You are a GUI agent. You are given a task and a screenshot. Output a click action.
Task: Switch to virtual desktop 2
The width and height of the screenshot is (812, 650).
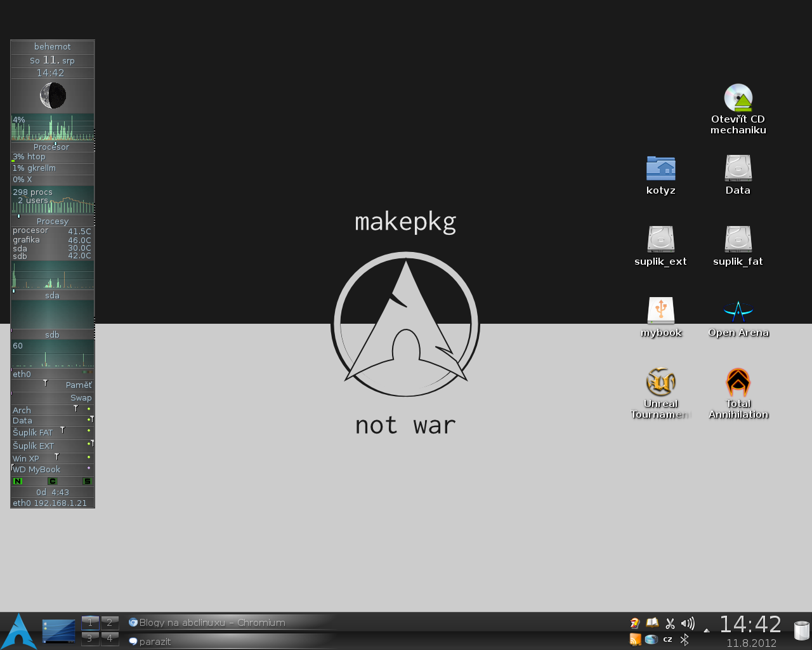pos(110,622)
